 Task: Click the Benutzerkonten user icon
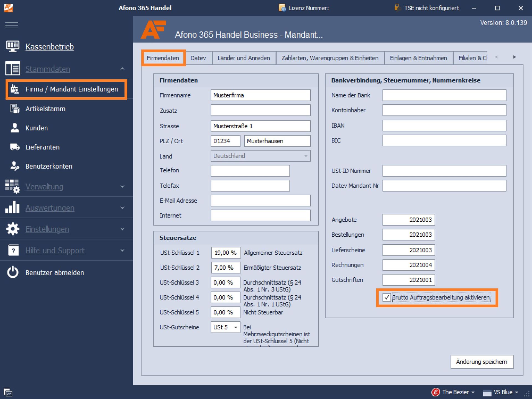[15, 166]
